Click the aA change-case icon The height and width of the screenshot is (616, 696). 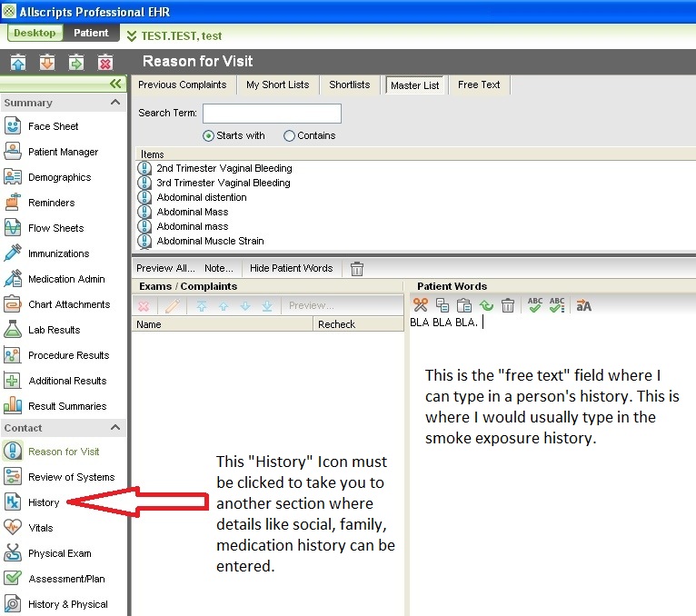tap(583, 305)
